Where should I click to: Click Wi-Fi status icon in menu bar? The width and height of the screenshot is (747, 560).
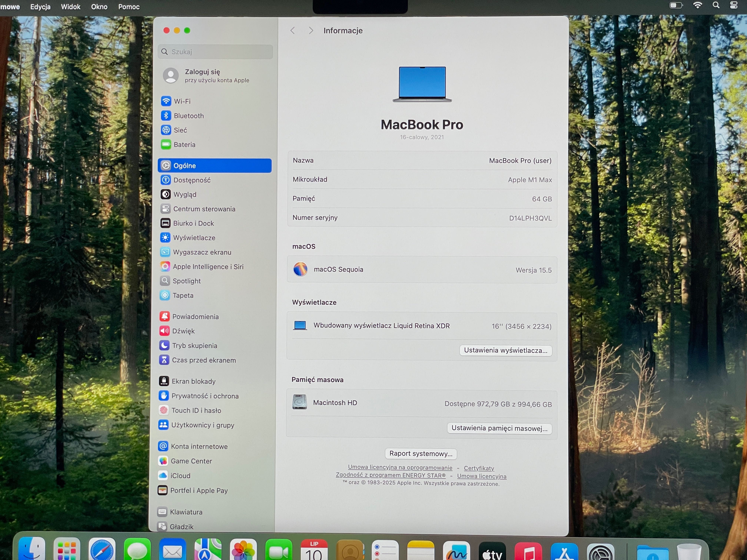pos(698,5)
